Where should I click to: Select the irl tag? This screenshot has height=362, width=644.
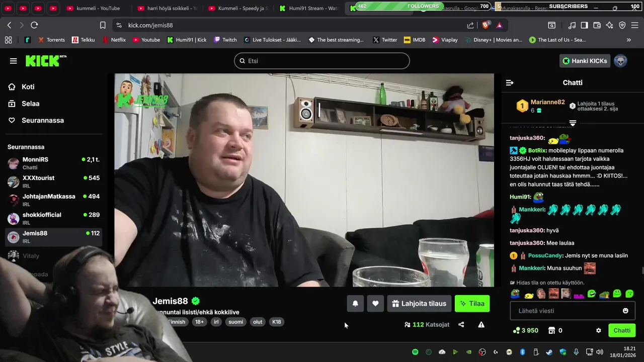pyautogui.click(x=216, y=322)
